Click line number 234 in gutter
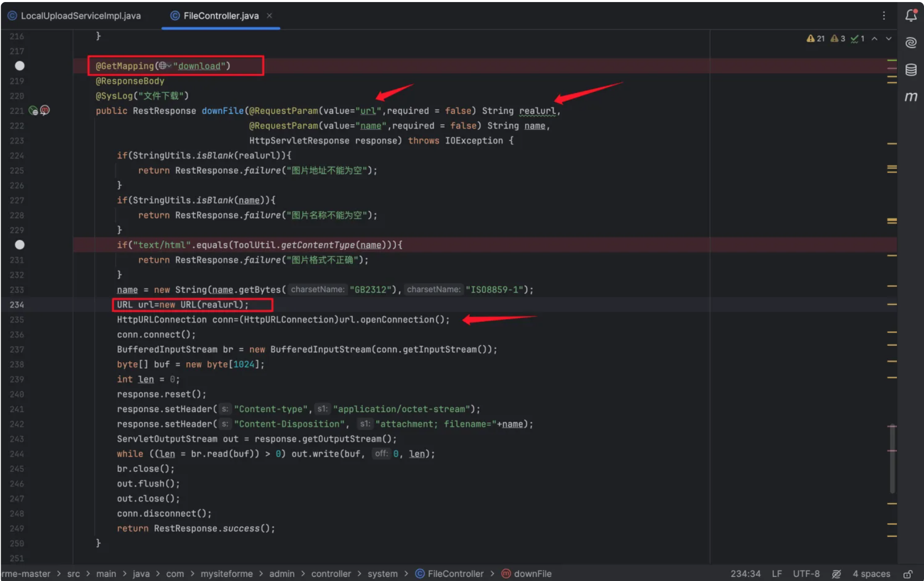 coord(17,305)
